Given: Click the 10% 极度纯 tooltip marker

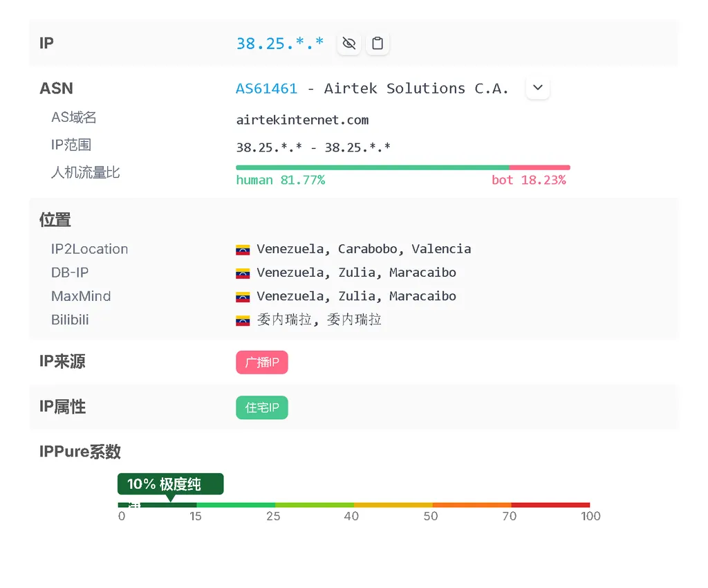Looking at the screenshot, I should click(170, 484).
